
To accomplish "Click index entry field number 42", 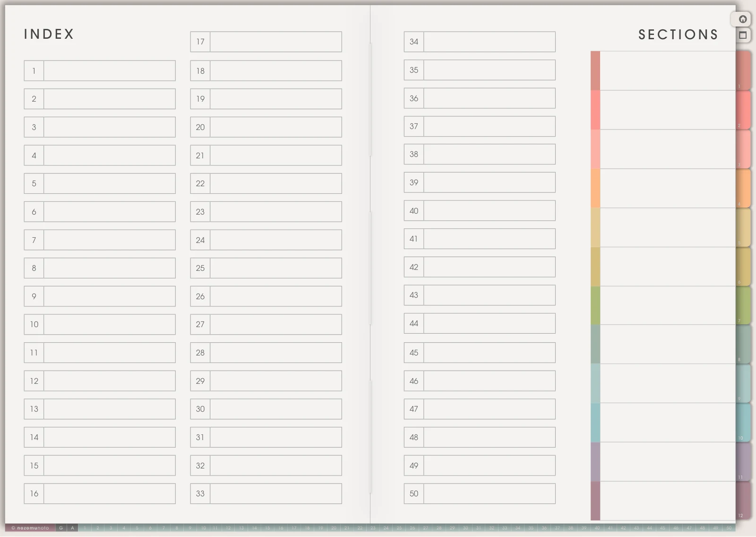I will click(x=490, y=267).
